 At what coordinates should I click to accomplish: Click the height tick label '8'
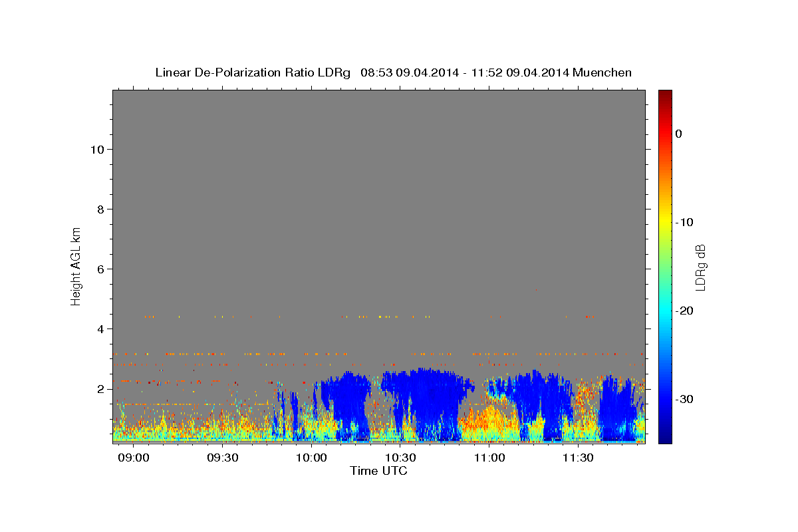click(100, 209)
